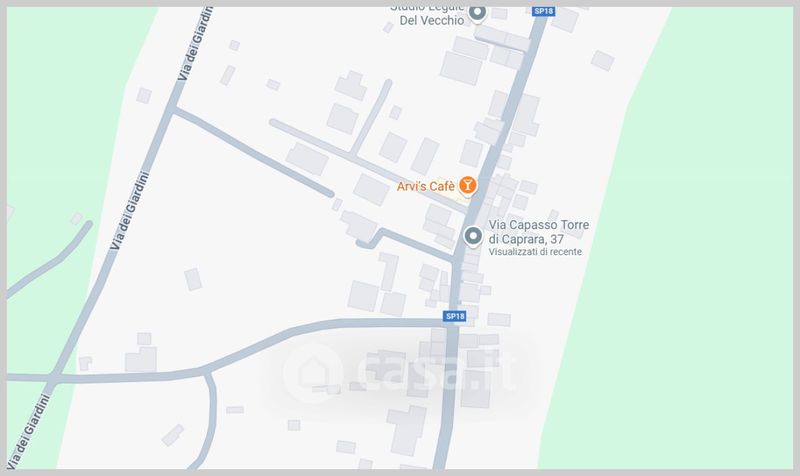Click the Via dei Giardini label near the crossroads
This screenshot has height=476, width=800.
[29, 431]
